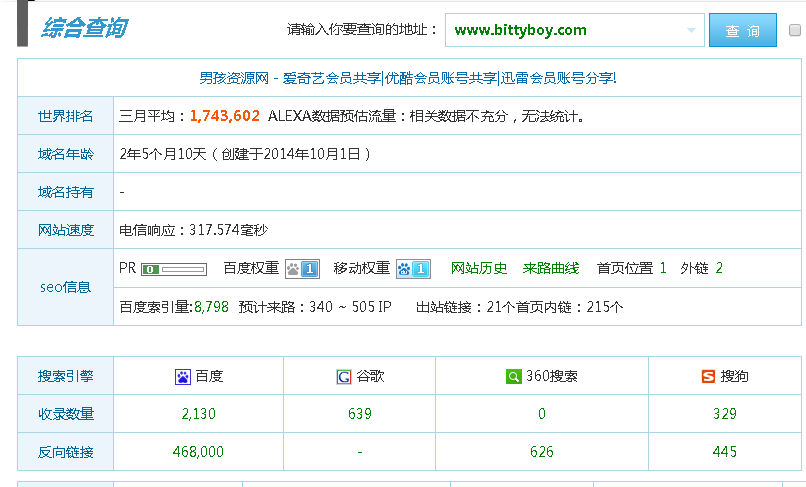
Task: Click 360搜索 backlinks value 626
Action: [x=542, y=452]
